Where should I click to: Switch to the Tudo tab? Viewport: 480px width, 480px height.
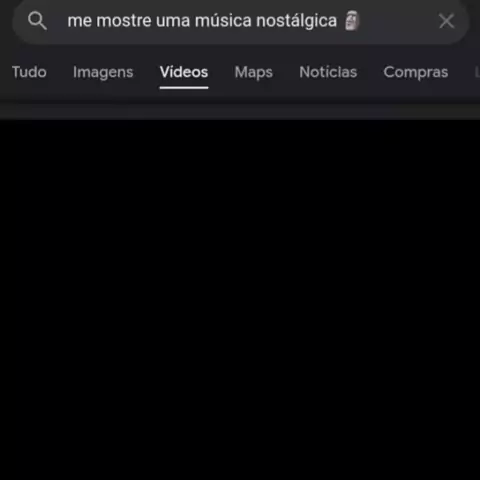[x=29, y=72]
